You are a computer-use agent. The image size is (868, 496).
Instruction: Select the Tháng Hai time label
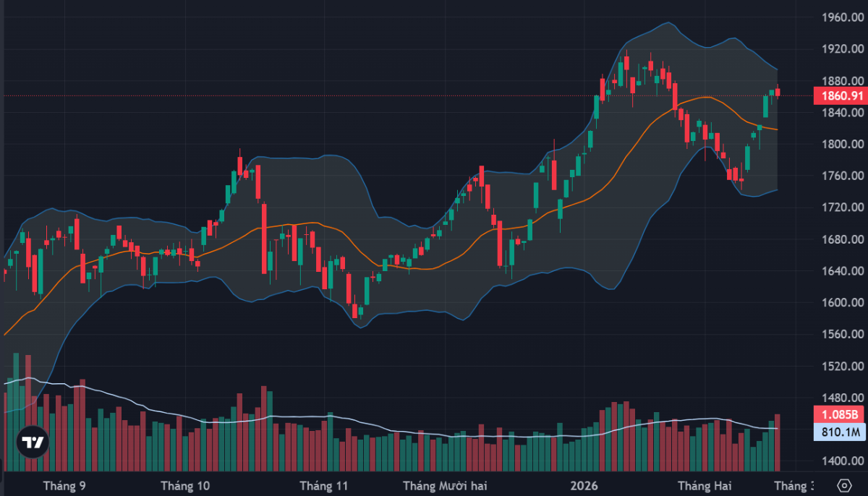click(x=701, y=485)
